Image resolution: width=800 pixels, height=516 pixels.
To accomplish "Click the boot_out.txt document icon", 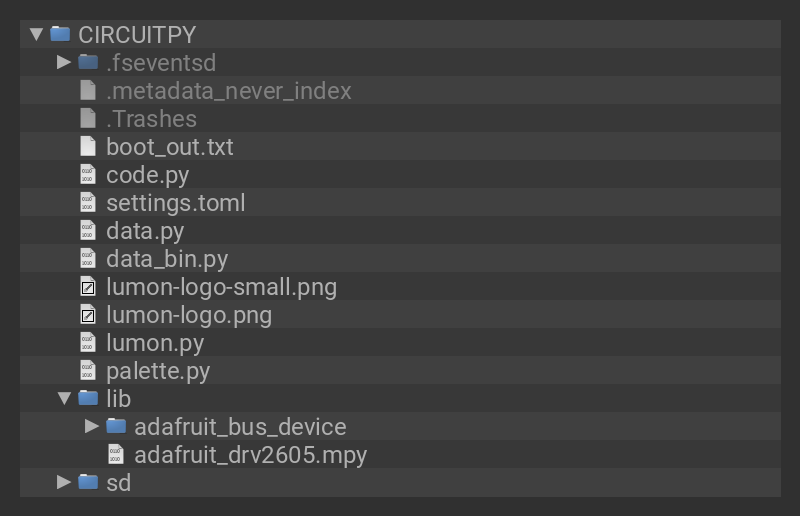I will coord(88,147).
